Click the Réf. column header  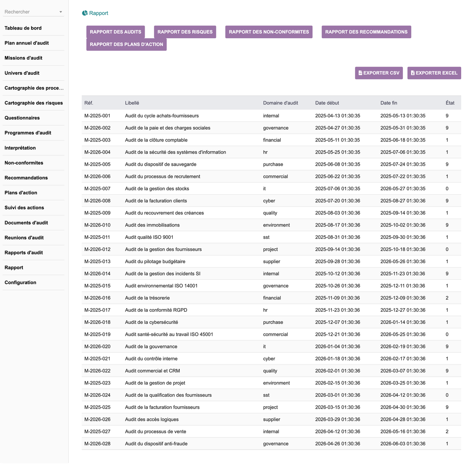[89, 103]
